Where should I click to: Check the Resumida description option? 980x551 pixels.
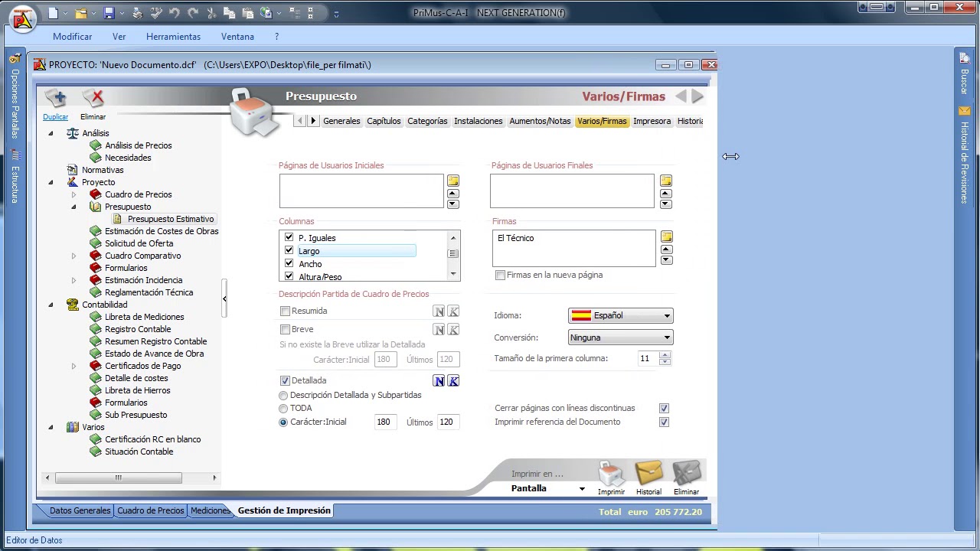tap(285, 311)
